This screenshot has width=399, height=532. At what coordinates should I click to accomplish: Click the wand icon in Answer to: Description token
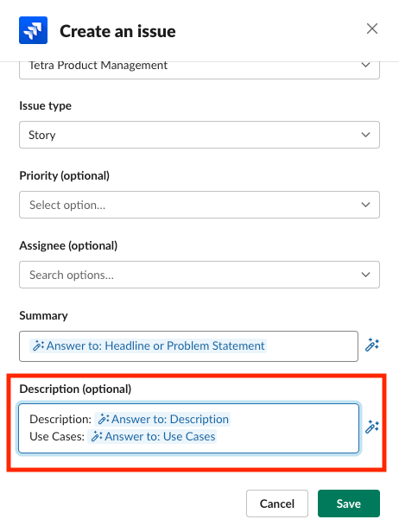[104, 420]
